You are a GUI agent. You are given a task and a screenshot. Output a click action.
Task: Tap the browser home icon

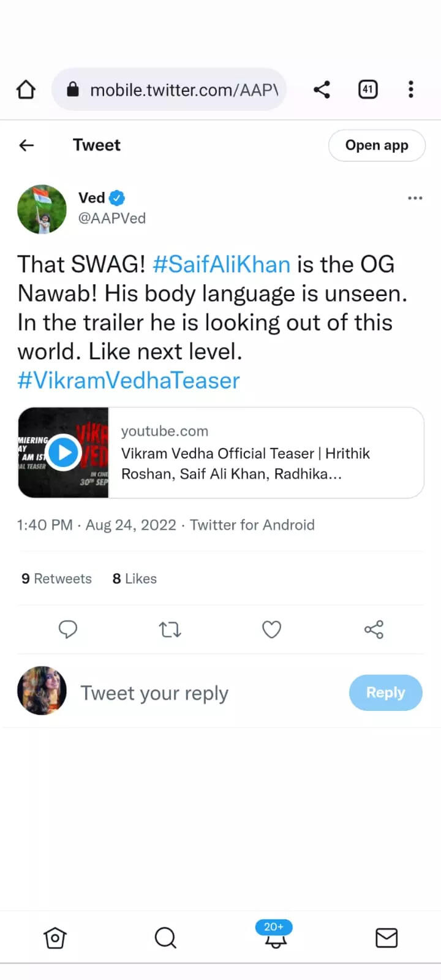coord(26,89)
